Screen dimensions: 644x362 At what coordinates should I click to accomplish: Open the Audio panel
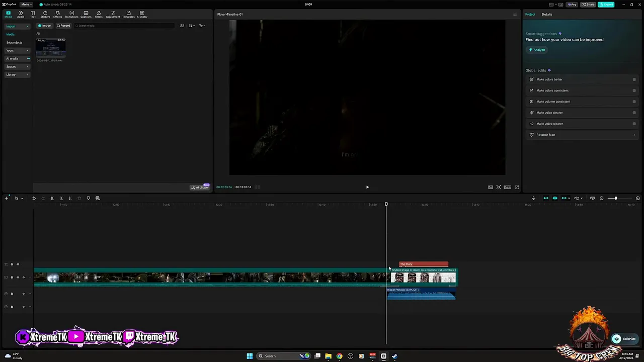(x=21, y=14)
